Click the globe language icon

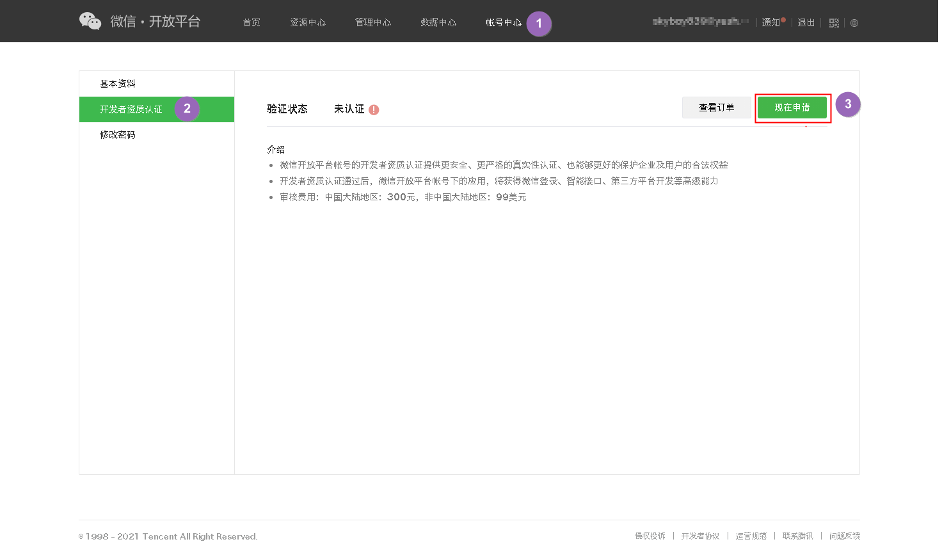point(854,23)
